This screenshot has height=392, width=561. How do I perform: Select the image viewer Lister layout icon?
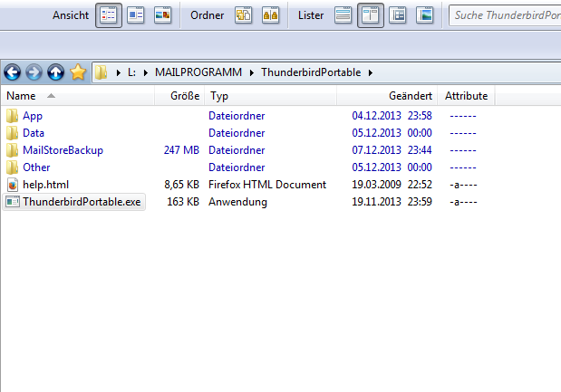(425, 15)
